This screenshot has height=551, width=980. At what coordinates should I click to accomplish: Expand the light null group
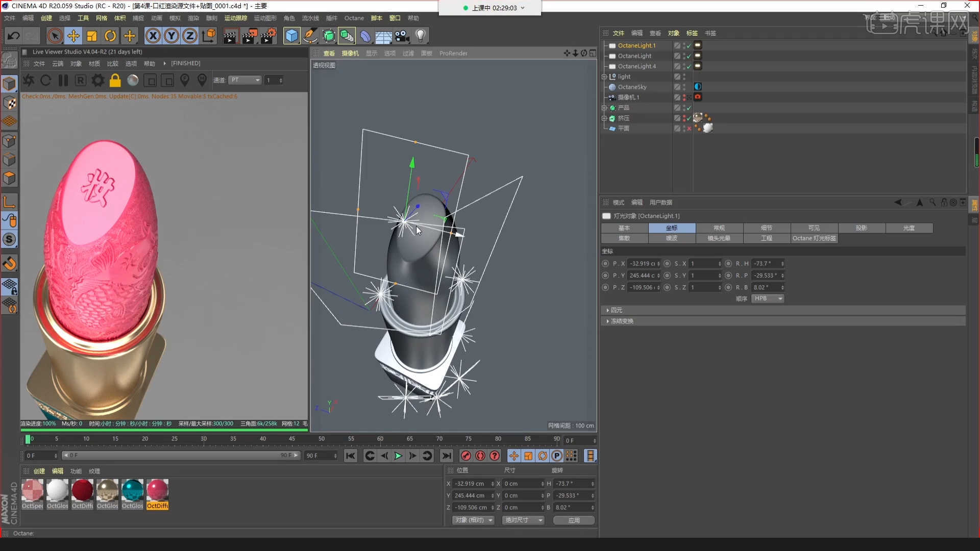[x=604, y=77]
